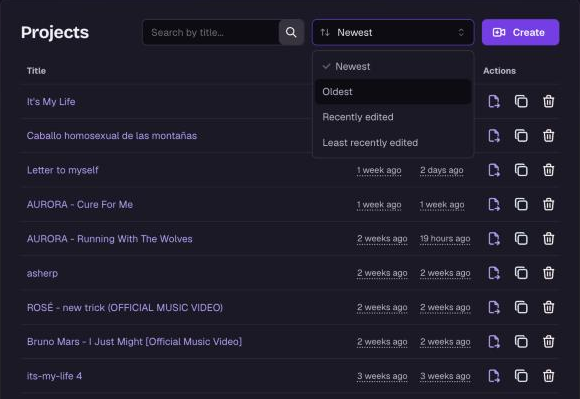
Task: Focus the Search by title field
Action: point(211,33)
